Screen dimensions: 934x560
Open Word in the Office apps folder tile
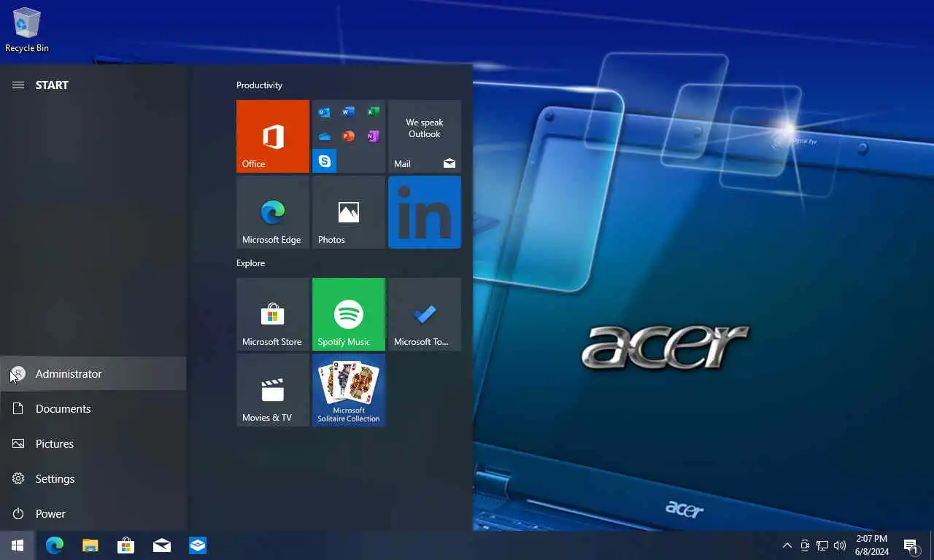pyautogui.click(x=349, y=112)
